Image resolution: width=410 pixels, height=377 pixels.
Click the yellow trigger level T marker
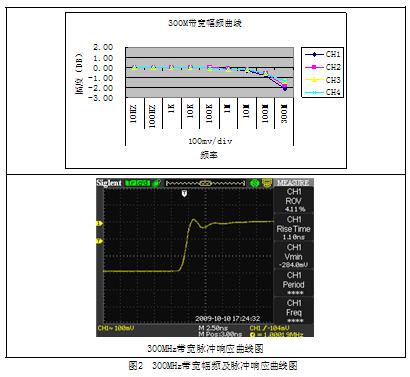(99, 241)
